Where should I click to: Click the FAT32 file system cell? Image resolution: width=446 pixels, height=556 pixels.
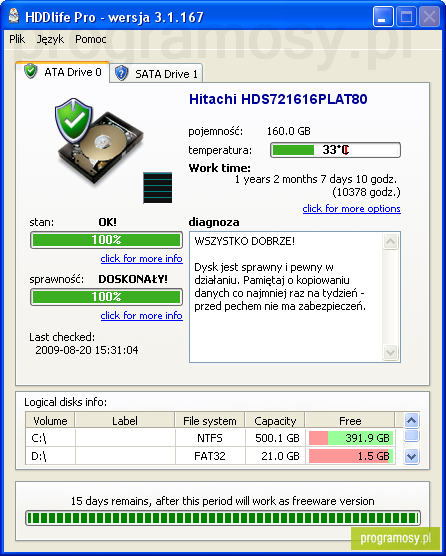click(x=210, y=456)
